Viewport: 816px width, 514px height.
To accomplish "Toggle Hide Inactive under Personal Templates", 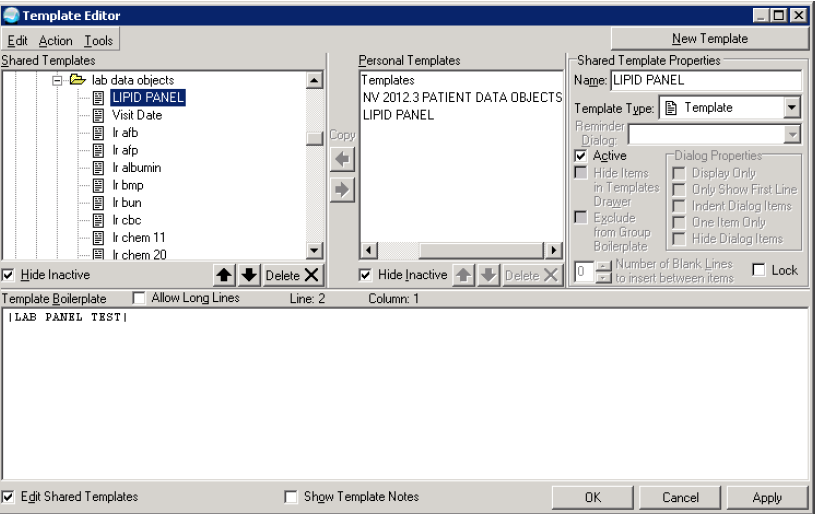I will tap(365, 275).
